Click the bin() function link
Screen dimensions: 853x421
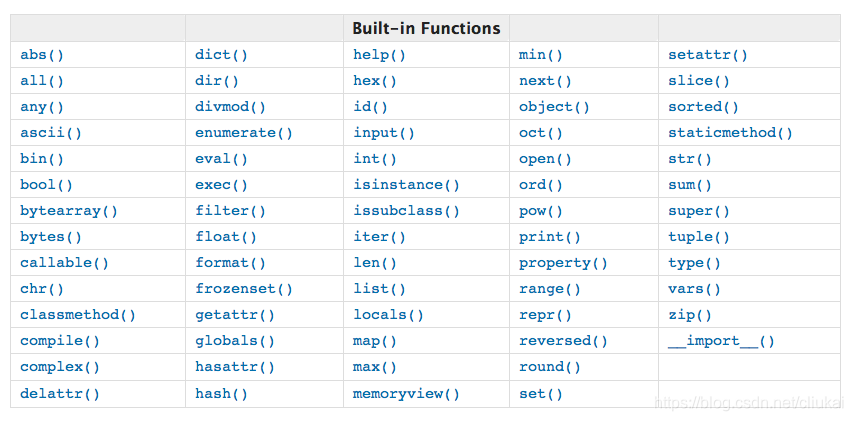pyautogui.click(x=42, y=159)
